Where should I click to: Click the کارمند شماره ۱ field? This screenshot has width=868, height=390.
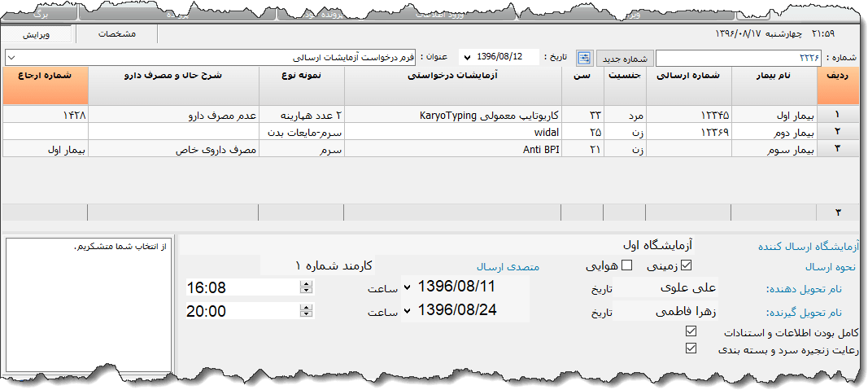[317, 265]
